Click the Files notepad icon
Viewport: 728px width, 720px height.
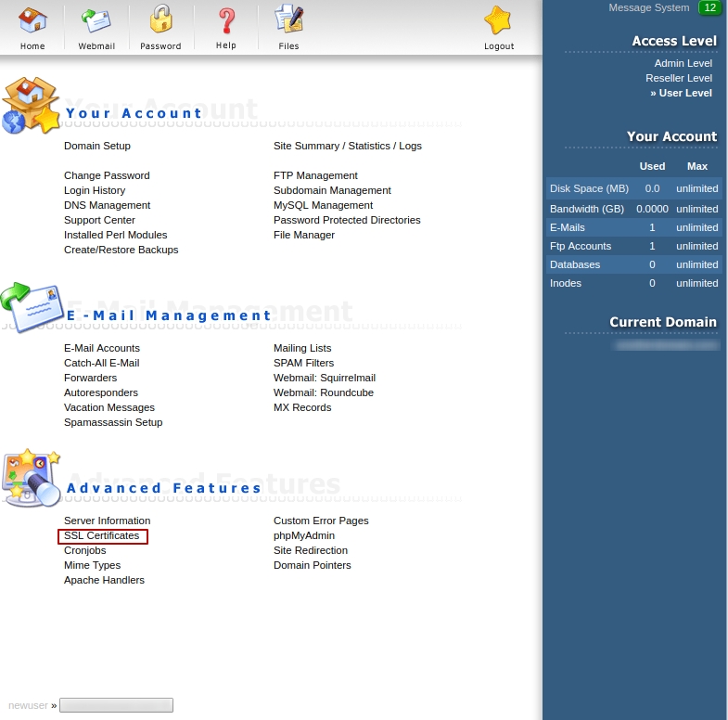[289, 20]
